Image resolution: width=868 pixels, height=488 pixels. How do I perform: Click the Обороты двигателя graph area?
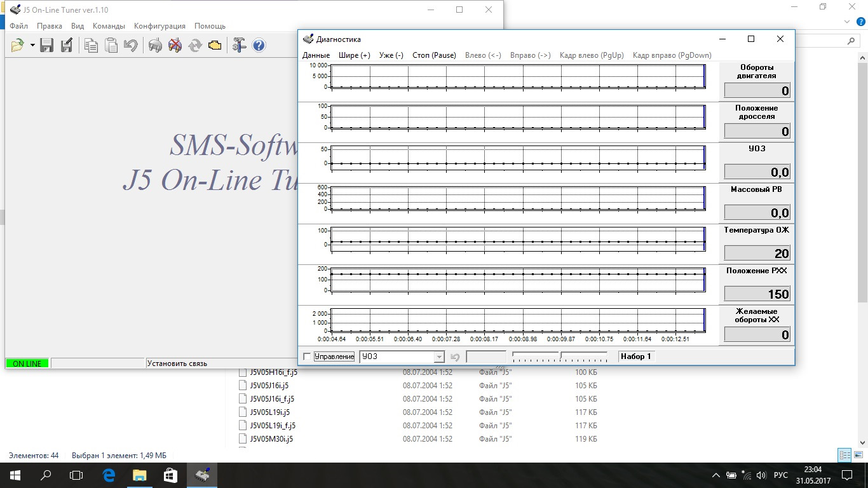point(517,76)
